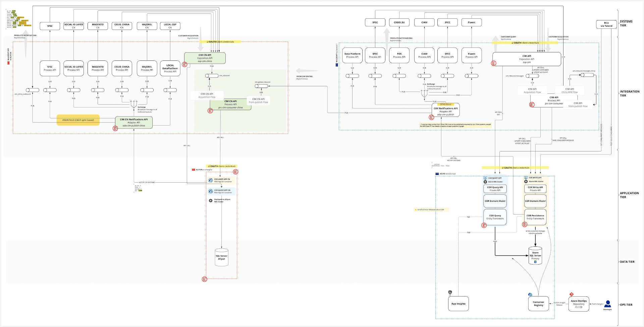Click the COR WRITE APP CN web app icon
The width and height of the screenshot is (644, 327).
click(211, 180)
